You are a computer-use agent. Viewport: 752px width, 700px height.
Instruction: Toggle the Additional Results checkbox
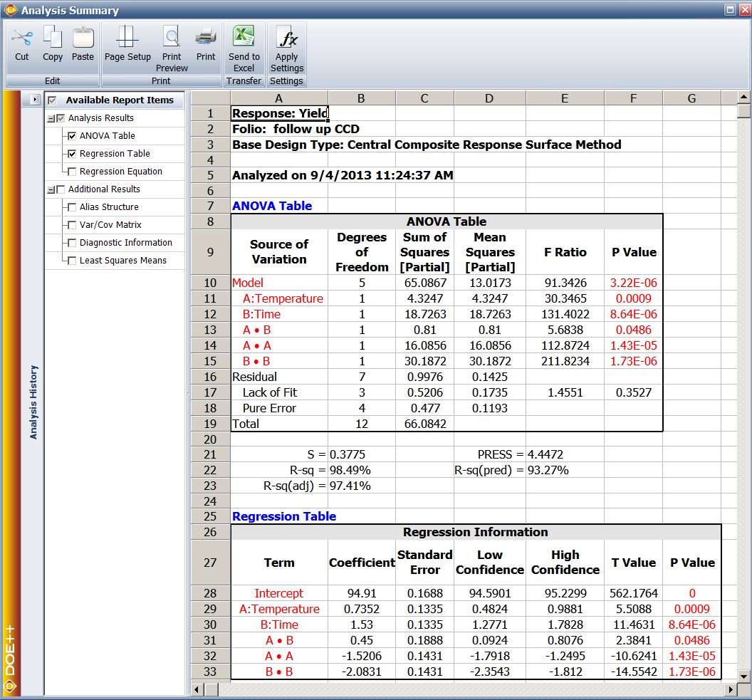[61, 189]
